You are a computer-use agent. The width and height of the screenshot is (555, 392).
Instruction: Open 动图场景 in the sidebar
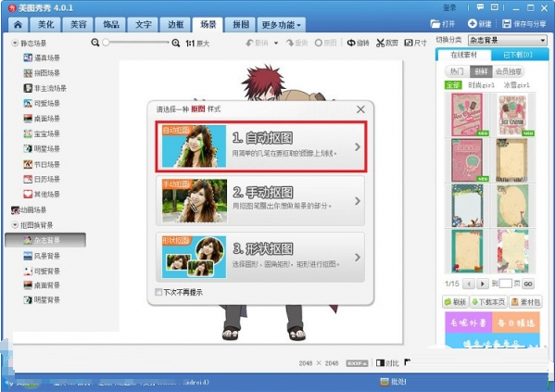pos(29,210)
